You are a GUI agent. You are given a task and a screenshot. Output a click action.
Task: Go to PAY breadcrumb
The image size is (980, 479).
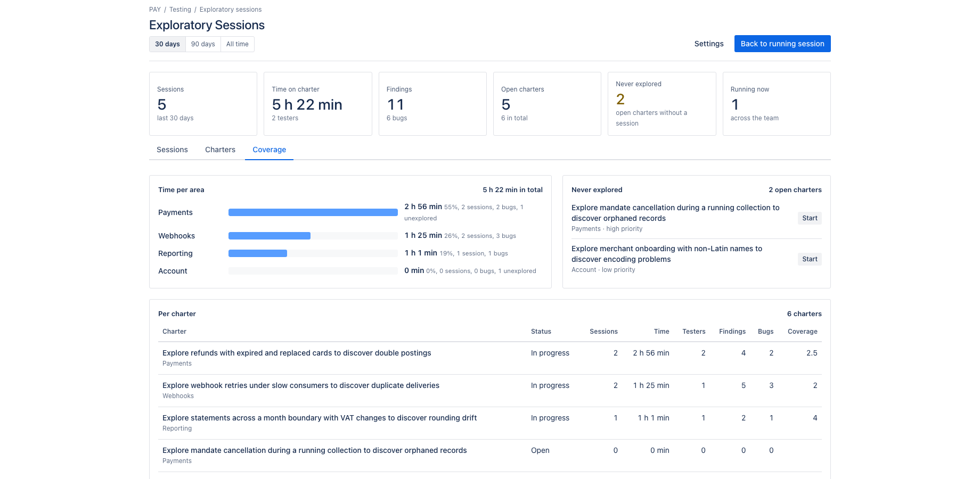(155, 10)
